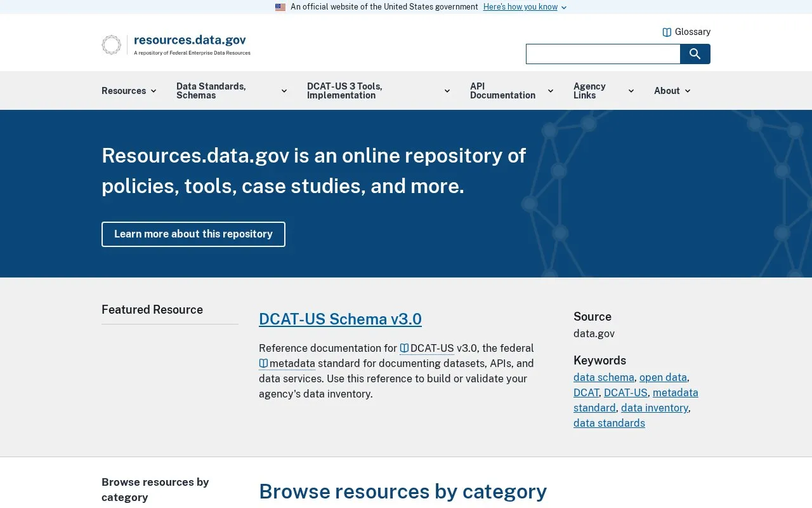The height and width of the screenshot is (508, 812).
Task: Click glossary icon beside metadata term
Action: point(263,363)
